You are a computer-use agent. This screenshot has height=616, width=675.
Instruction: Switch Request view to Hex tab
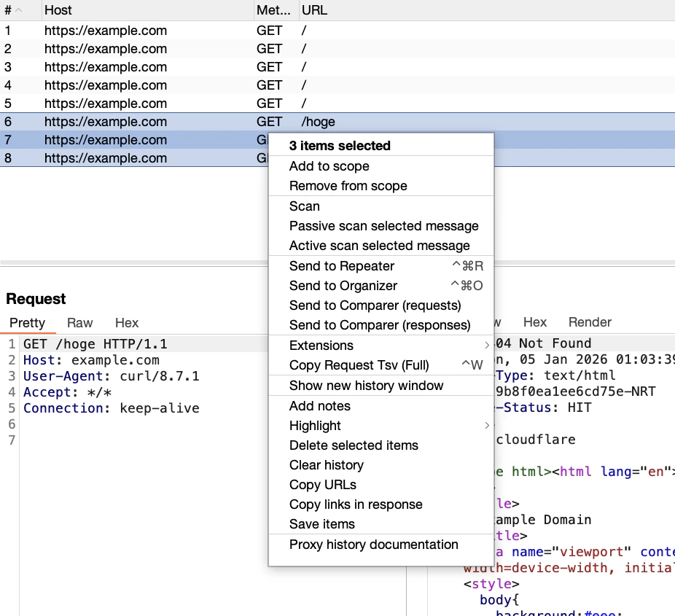[x=127, y=323]
